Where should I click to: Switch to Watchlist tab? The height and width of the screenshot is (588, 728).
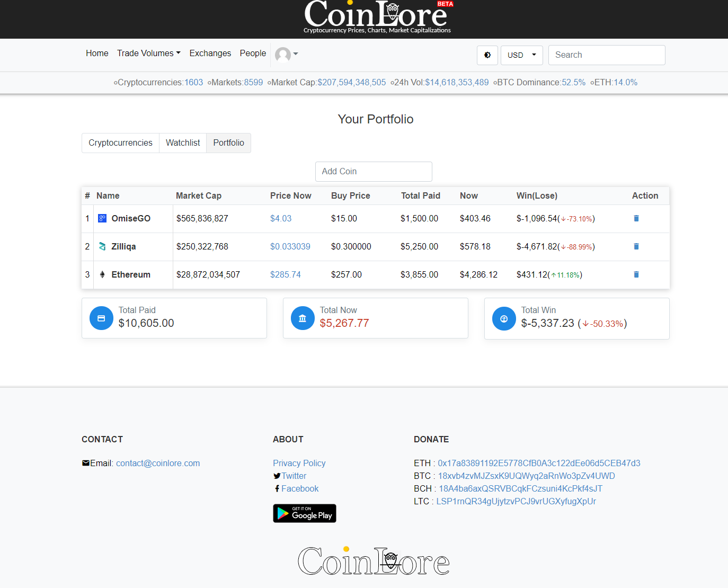point(183,143)
